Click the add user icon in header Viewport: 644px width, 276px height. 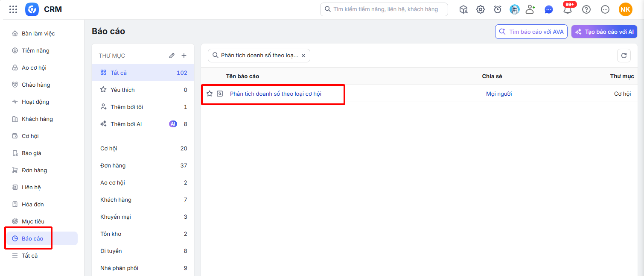530,9
